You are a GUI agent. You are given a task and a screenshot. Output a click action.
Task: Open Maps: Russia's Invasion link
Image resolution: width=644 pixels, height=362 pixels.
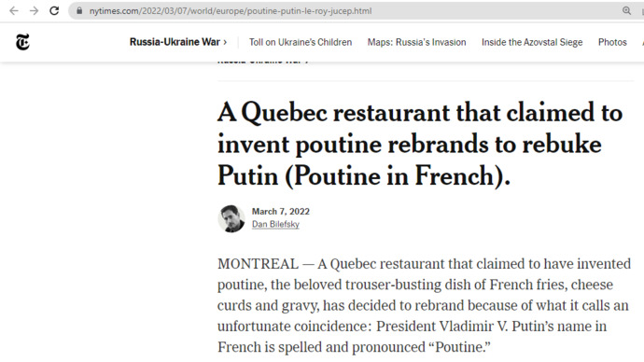pos(416,42)
